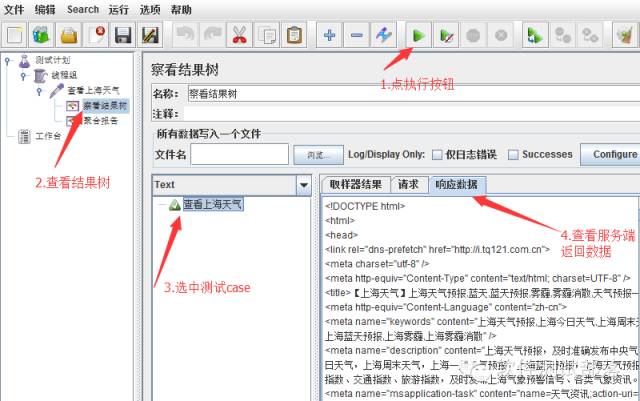Select the 工作台 tree node
The height and width of the screenshot is (401, 640).
[x=48, y=136]
